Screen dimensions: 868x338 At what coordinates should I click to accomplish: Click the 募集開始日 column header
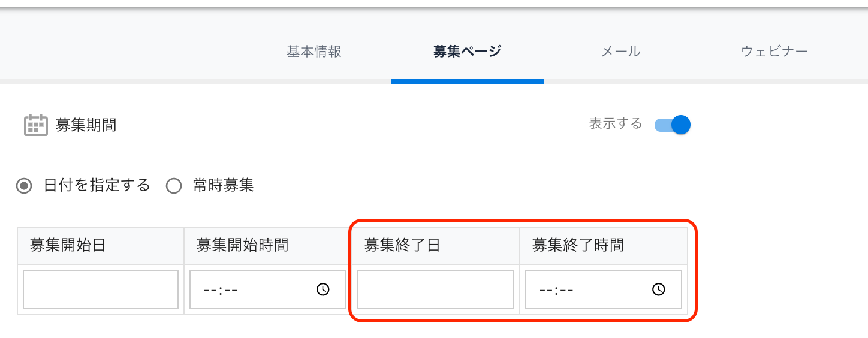coord(68,245)
